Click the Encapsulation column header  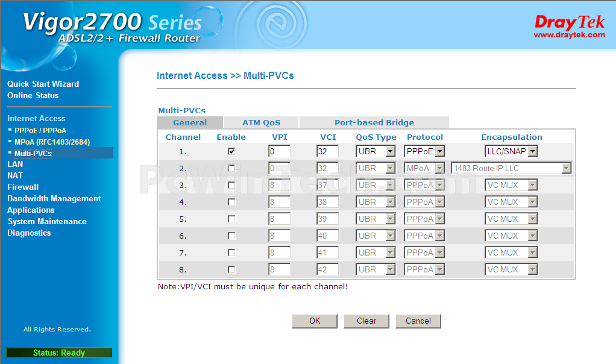512,137
